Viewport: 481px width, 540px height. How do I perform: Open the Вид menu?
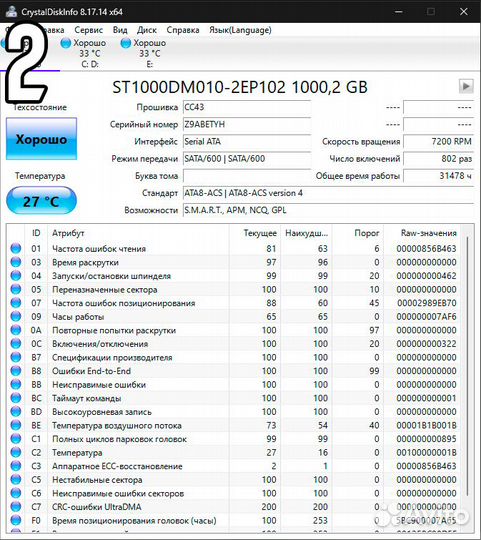click(x=120, y=30)
